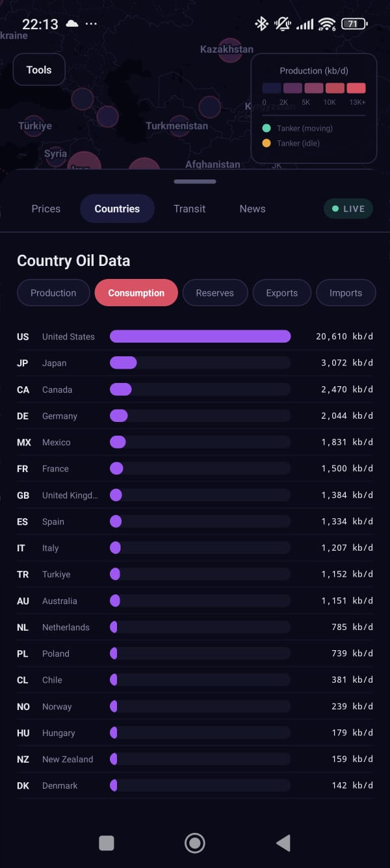
Task: Open recent apps with square button
Action: click(107, 843)
